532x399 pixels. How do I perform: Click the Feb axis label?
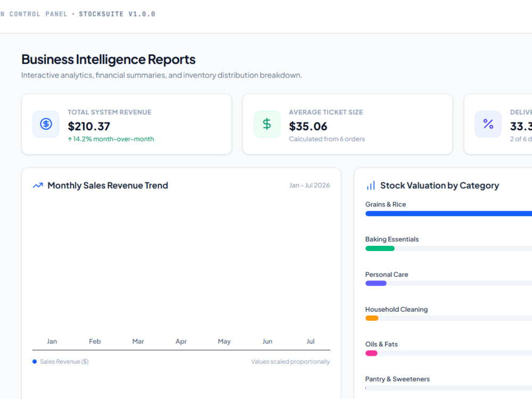point(95,342)
